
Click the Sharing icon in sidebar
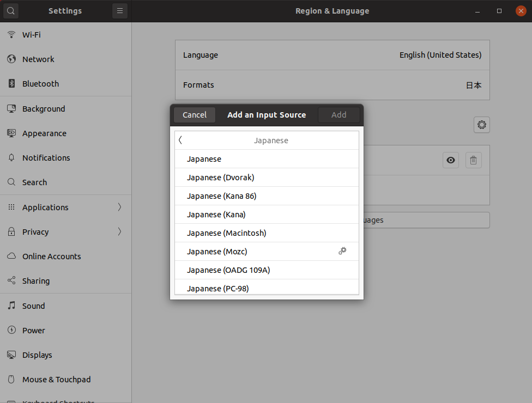[11, 280]
